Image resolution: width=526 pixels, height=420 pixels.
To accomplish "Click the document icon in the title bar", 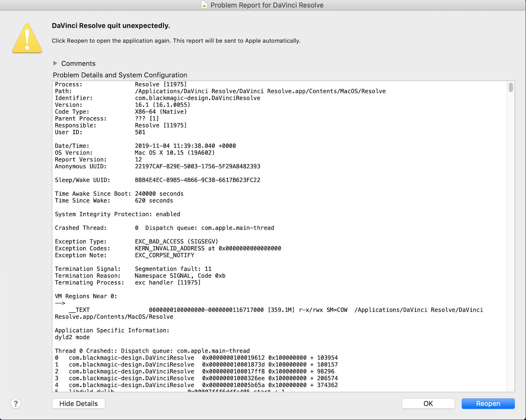I will click(204, 5).
